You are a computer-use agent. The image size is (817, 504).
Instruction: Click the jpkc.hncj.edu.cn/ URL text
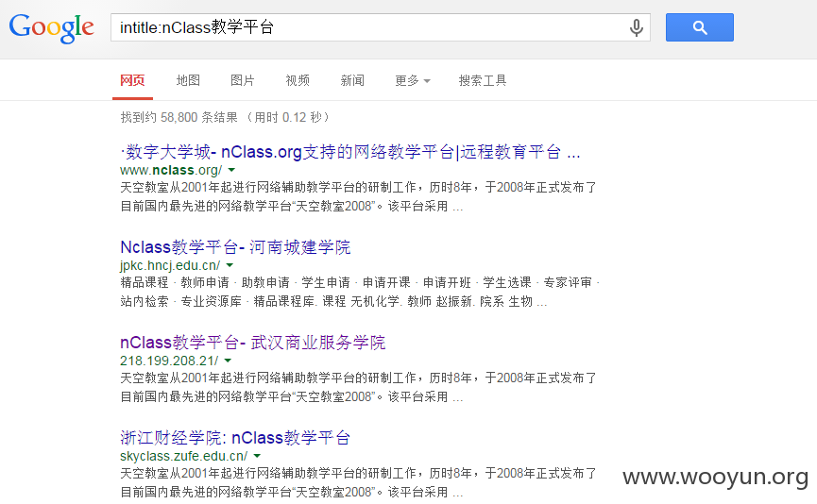click(x=170, y=265)
